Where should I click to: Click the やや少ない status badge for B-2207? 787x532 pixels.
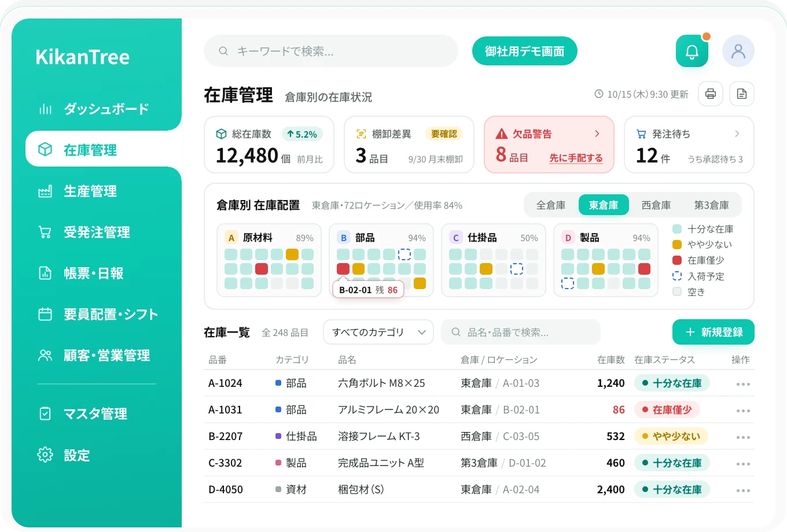pyautogui.click(x=671, y=437)
